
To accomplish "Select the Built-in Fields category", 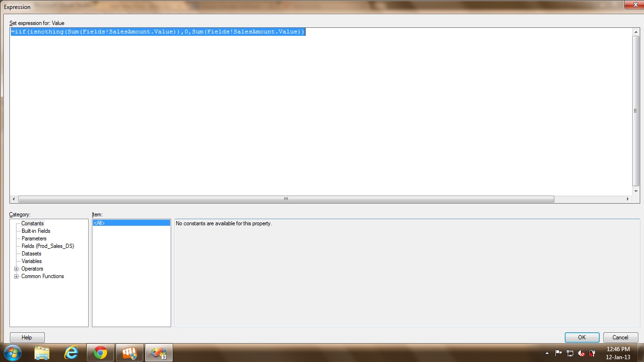I will pos(36,231).
